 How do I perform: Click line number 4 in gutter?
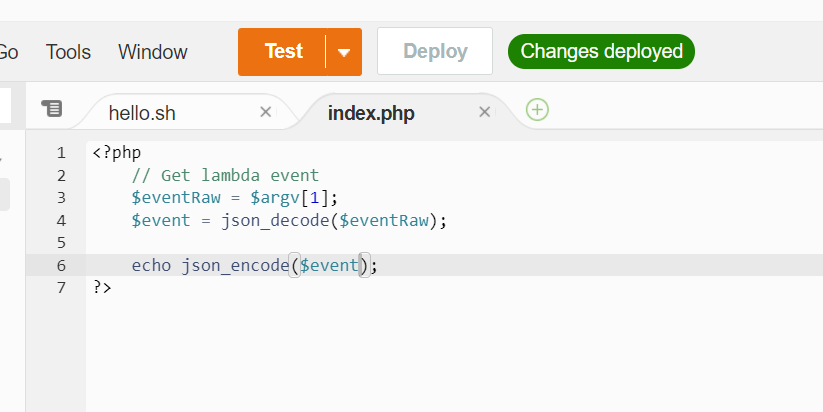[x=61, y=220]
